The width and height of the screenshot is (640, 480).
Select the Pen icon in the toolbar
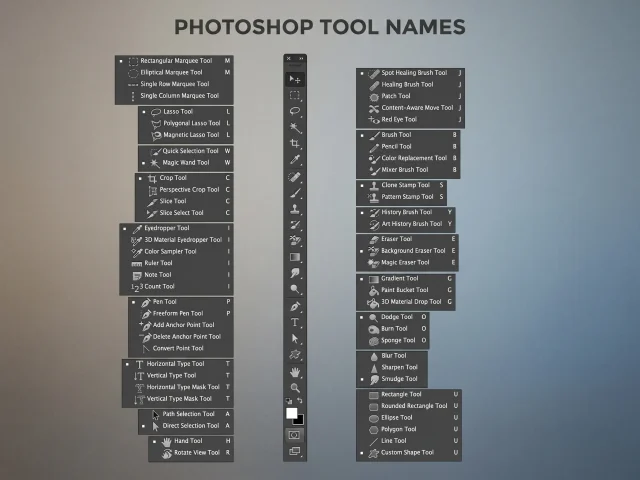click(x=295, y=306)
